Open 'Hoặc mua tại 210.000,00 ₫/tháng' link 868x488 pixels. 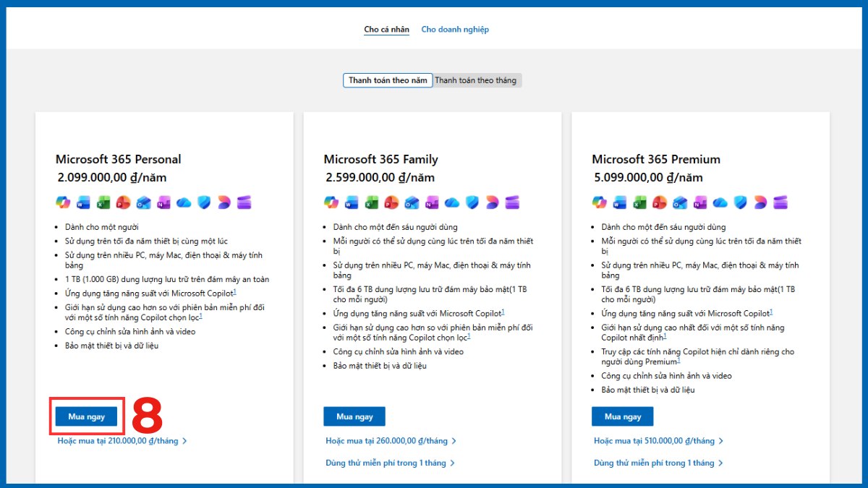122,440
